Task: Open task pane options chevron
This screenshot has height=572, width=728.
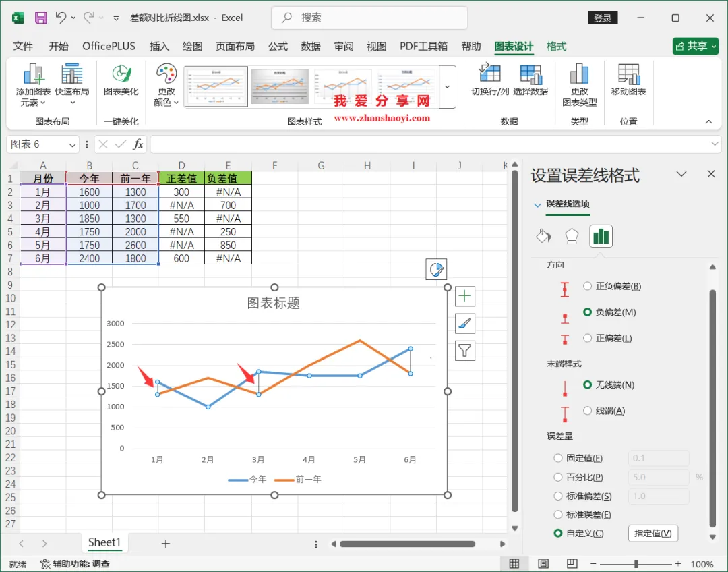Action: [681, 174]
